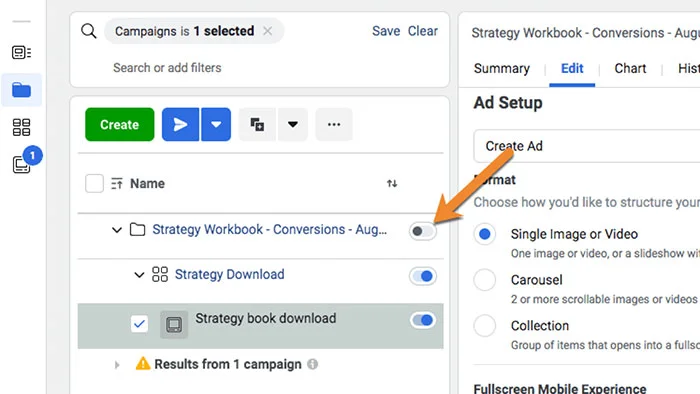Collapse the Strategy Workbook campaign row
700x394 pixels.
(117, 230)
